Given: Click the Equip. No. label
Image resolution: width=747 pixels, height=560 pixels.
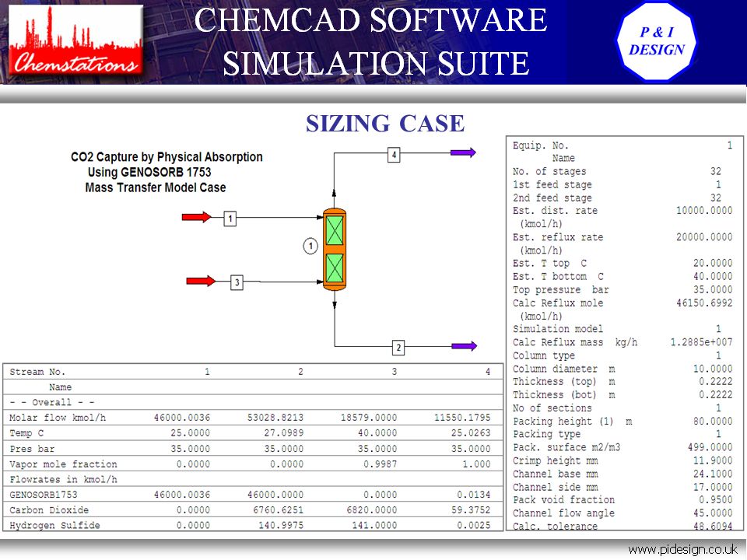Looking at the screenshot, I should (x=541, y=145).
